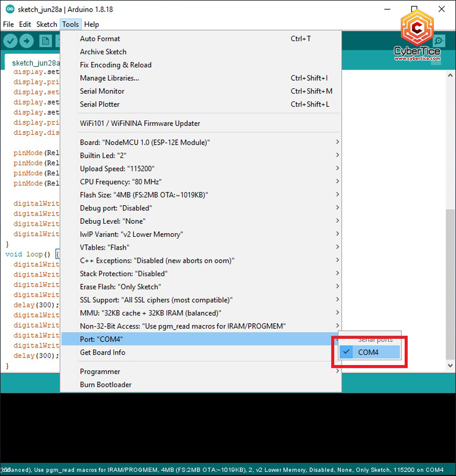Viewport: 456px width, 476px height.
Task: Select Get Board Info
Action: click(103, 352)
